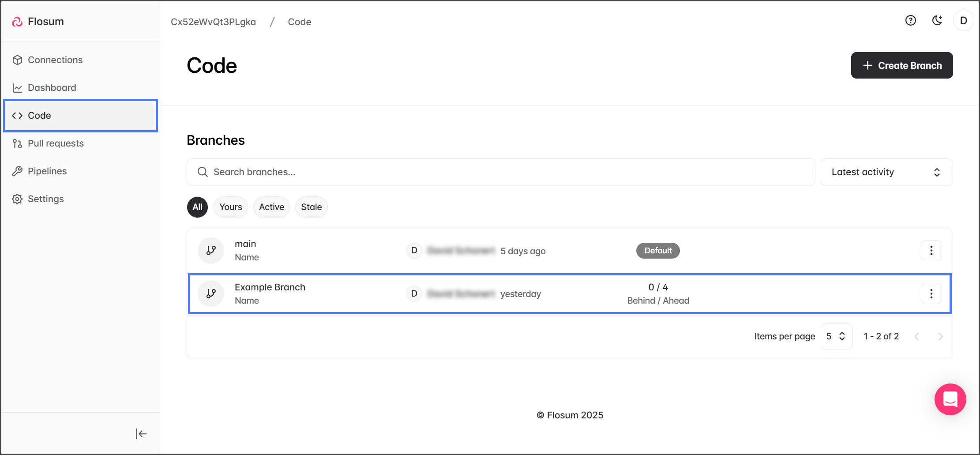Collapse the sidebar with arrow icon
Screen dimensions: 980x455
click(141, 434)
